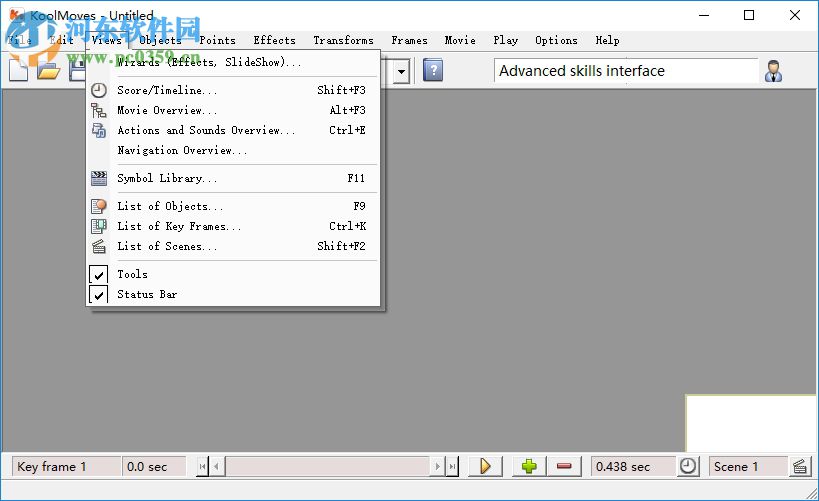819x501 pixels.
Task: Choose Wizards (Effects, SlideShow) entry
Action: [233, 62]
